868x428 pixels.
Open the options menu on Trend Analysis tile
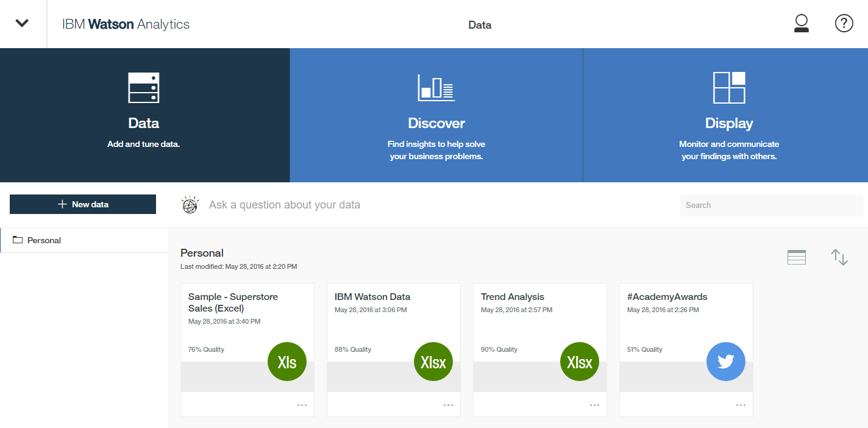pyautogui.click(x=594, y=404)
